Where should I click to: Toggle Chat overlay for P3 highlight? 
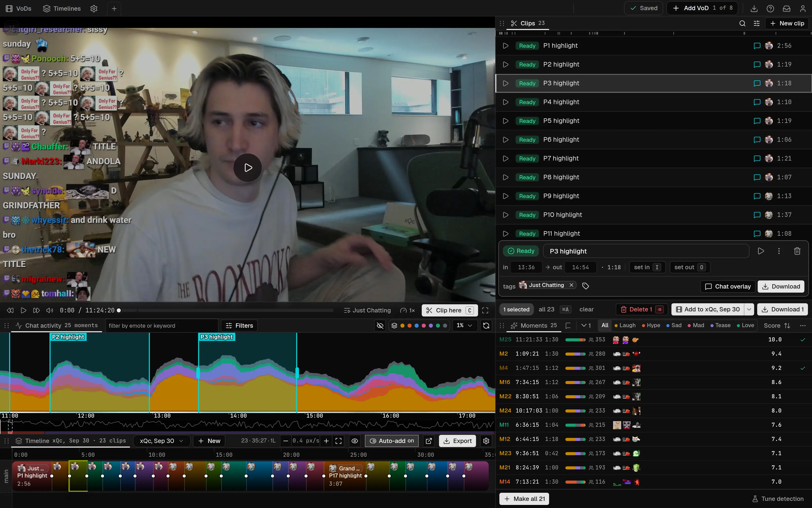(x=728, y=287)
